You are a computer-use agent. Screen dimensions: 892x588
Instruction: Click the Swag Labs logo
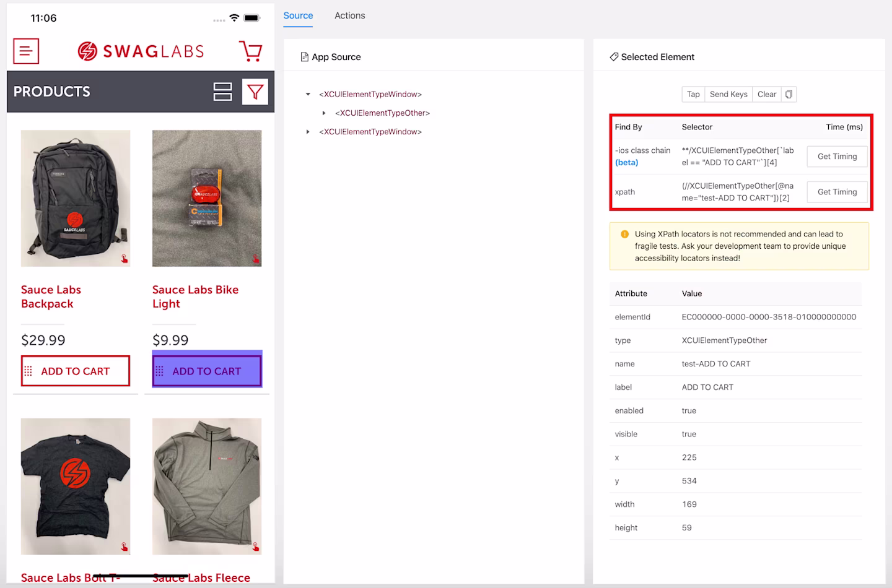[x=141, y=51]
